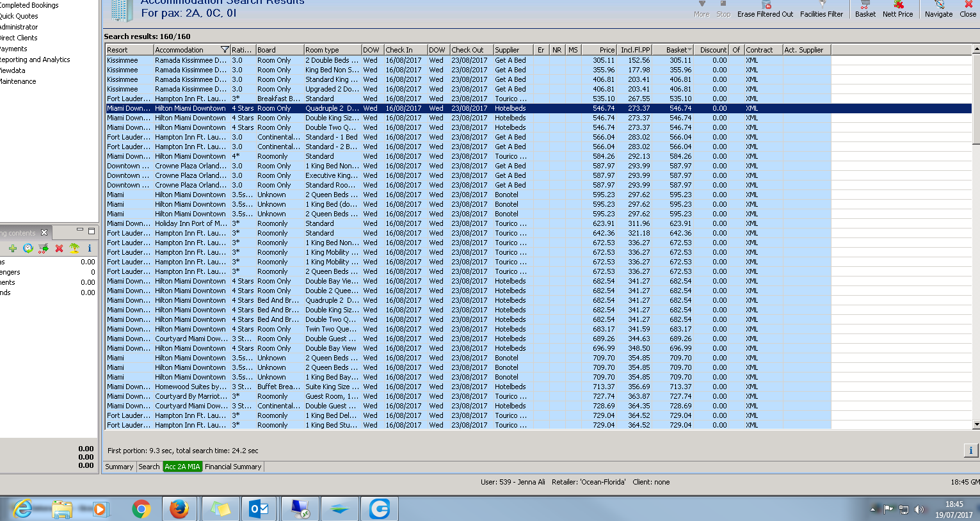Click the 152.56 Incl.Fl.PP value
This screenshot has width=980, height=521.
pyautogui.click(x=639, y=60)
